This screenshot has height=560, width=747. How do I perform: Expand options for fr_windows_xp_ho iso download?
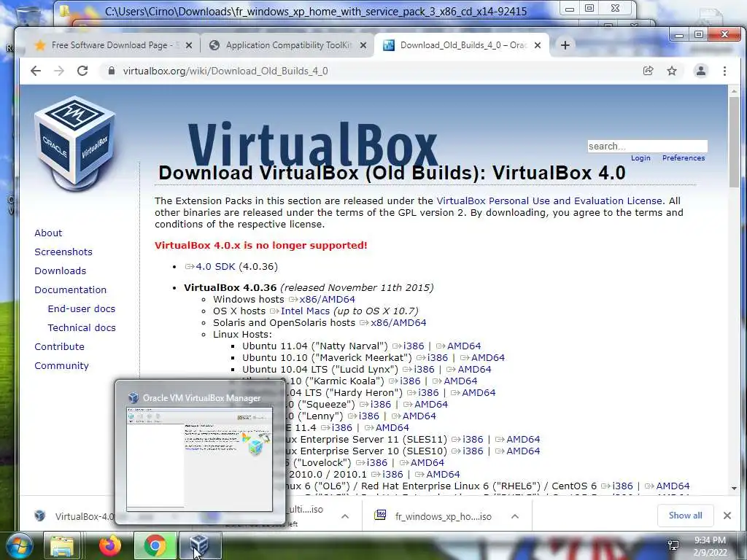(515, 516)
